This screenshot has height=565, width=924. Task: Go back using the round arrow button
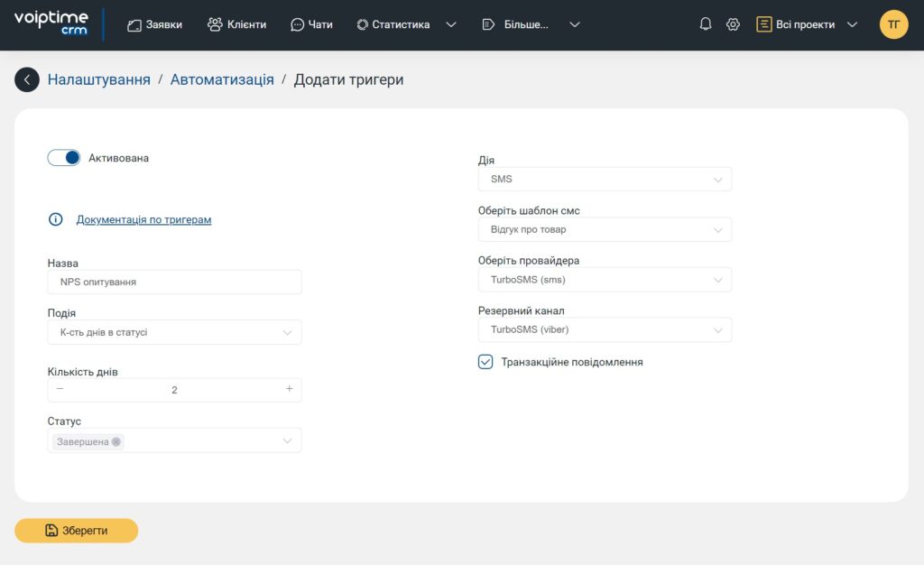click(x=27, y=79)
